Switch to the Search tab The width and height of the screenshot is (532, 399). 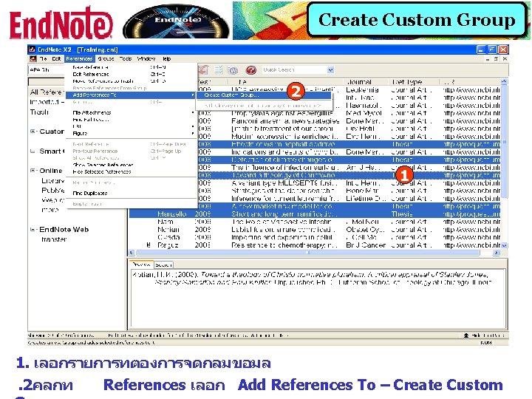[163, 265]
